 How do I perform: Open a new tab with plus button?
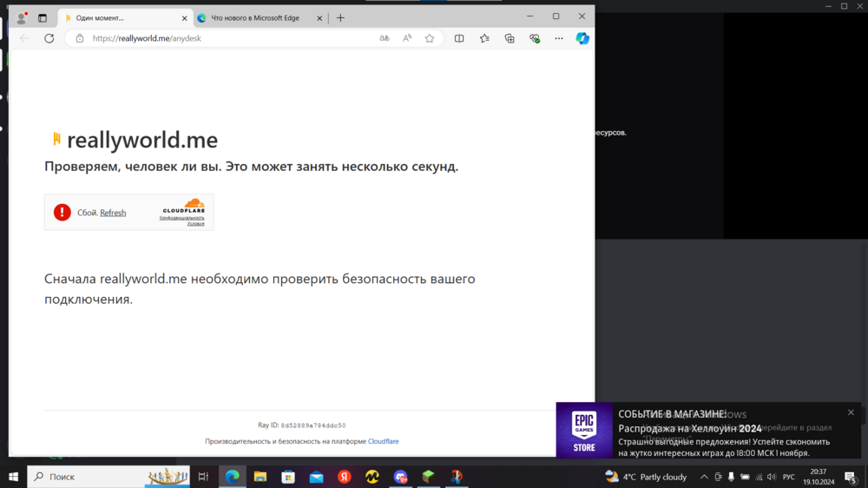(340, 18)
